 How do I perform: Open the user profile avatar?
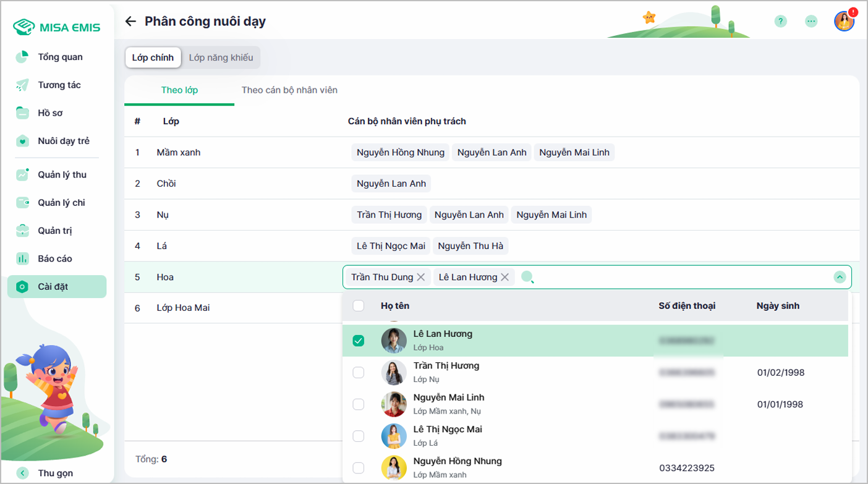pyautogui.click(x=844, y=22)
